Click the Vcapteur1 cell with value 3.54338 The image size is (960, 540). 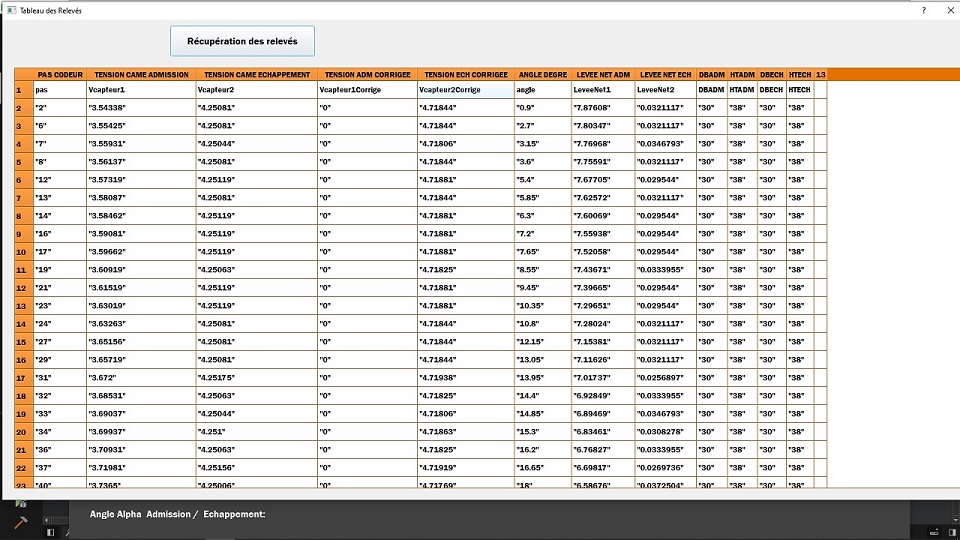point(141,108)
